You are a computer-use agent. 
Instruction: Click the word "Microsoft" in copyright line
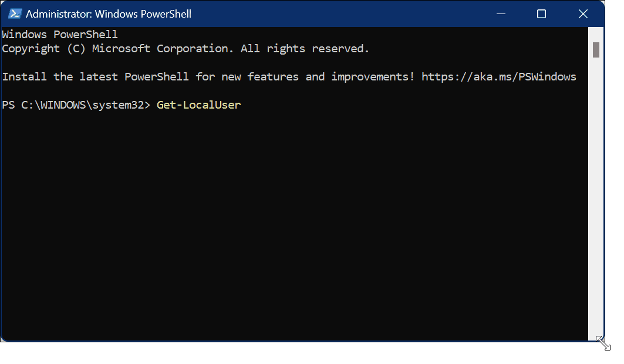point(122,49)
